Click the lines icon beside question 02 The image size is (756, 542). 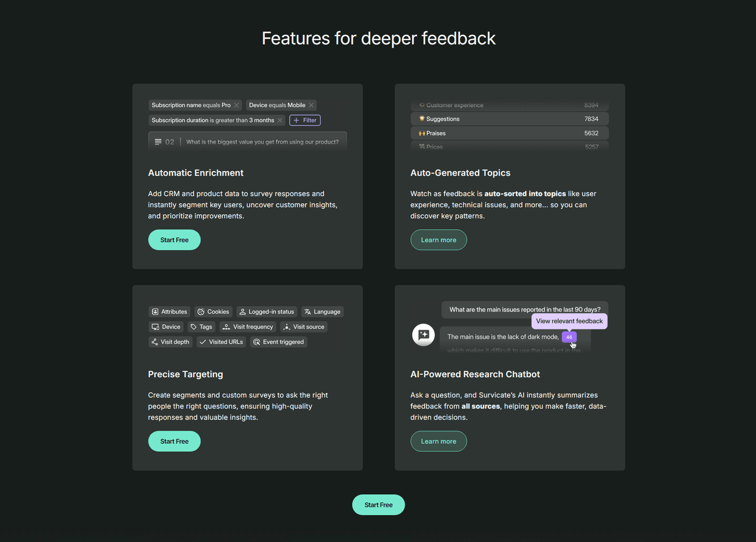(x=158, y=142)
